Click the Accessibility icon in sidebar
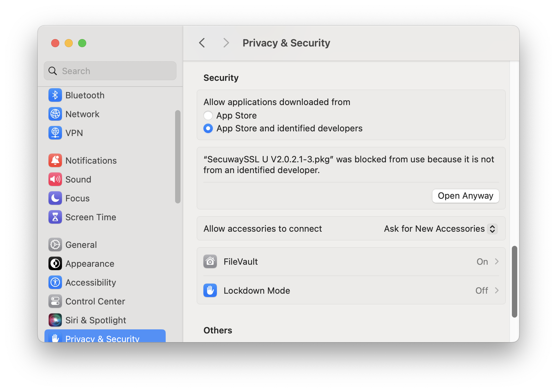Viewport: 557px width, 392px height. (x=55, y=283)
